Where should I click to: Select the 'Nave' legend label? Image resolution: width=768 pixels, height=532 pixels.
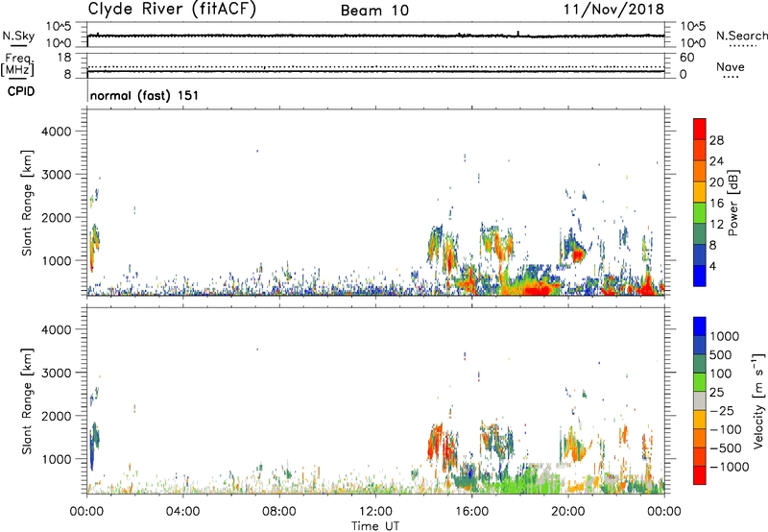tap(731, 67)
